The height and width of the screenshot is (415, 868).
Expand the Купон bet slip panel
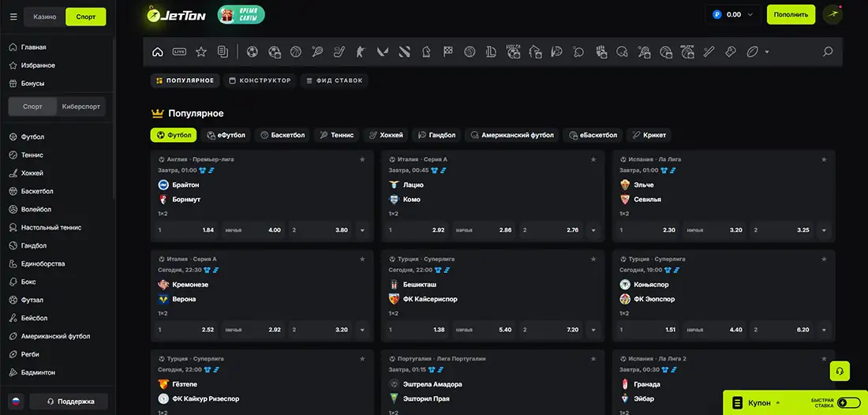(x=760, y=403)
